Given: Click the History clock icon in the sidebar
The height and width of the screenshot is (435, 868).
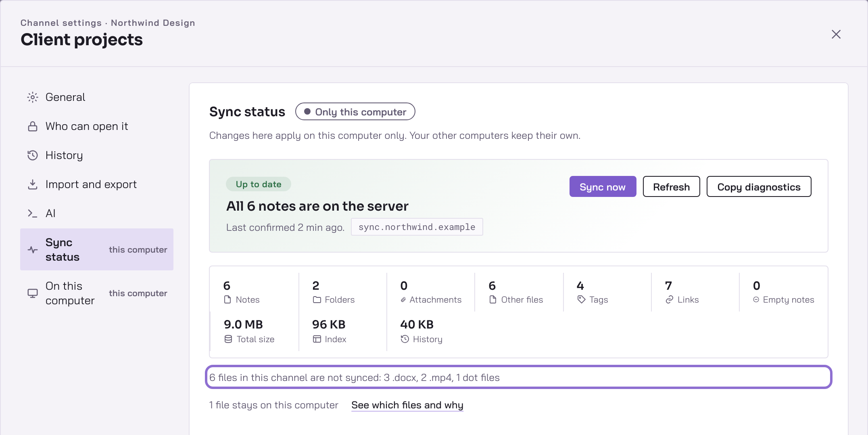Looking at the screenshot, I should tap(33, 155).
